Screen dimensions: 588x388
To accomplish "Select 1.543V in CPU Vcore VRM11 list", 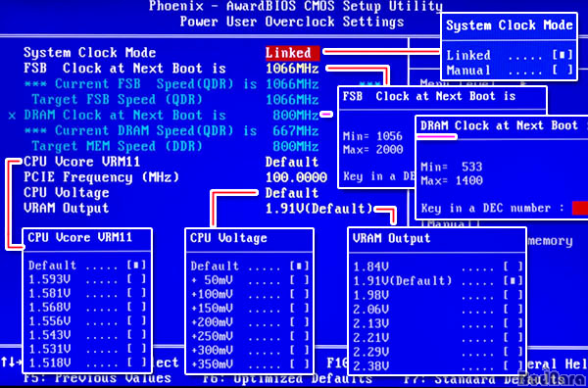I will (87, 335).
